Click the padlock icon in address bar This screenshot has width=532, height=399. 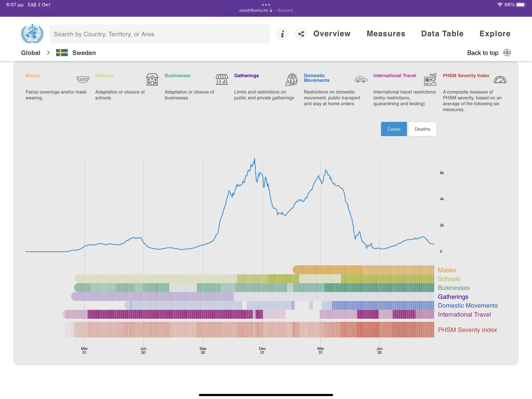click(x=271, y=10)
